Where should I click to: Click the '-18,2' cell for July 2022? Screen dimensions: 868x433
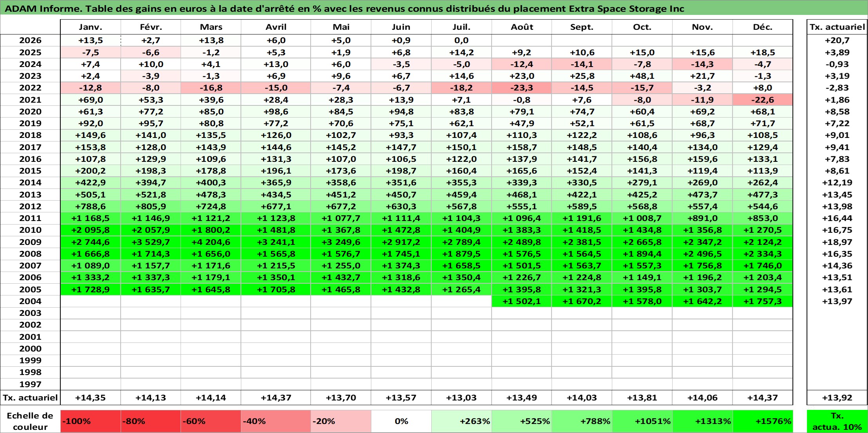pos(461,88)
